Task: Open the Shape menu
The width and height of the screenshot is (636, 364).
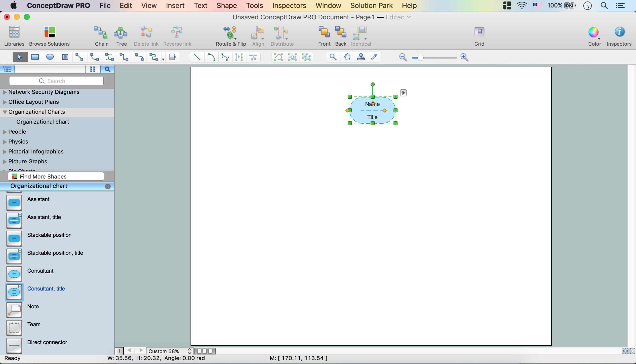Action: (x=226, y=5)
